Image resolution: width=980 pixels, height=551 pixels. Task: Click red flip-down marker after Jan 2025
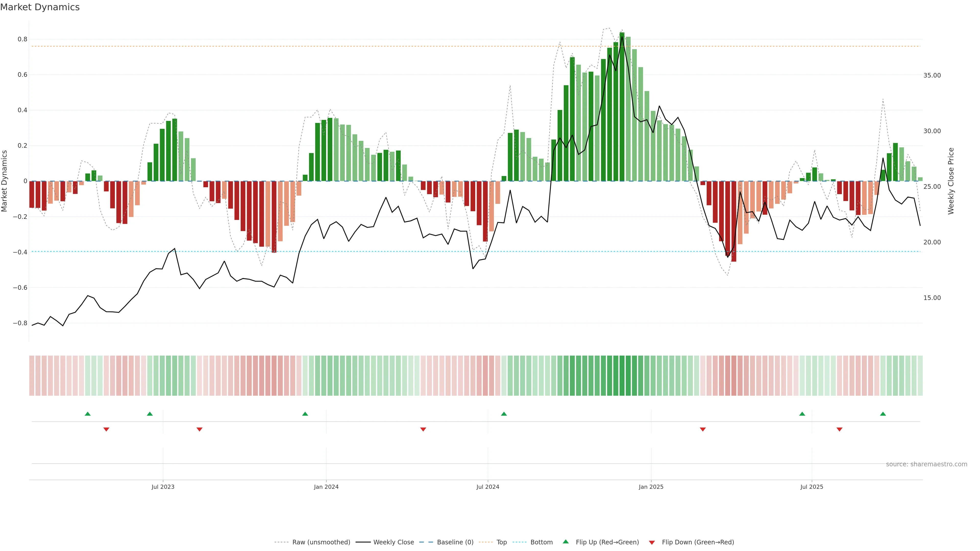(x=703, y=429)
